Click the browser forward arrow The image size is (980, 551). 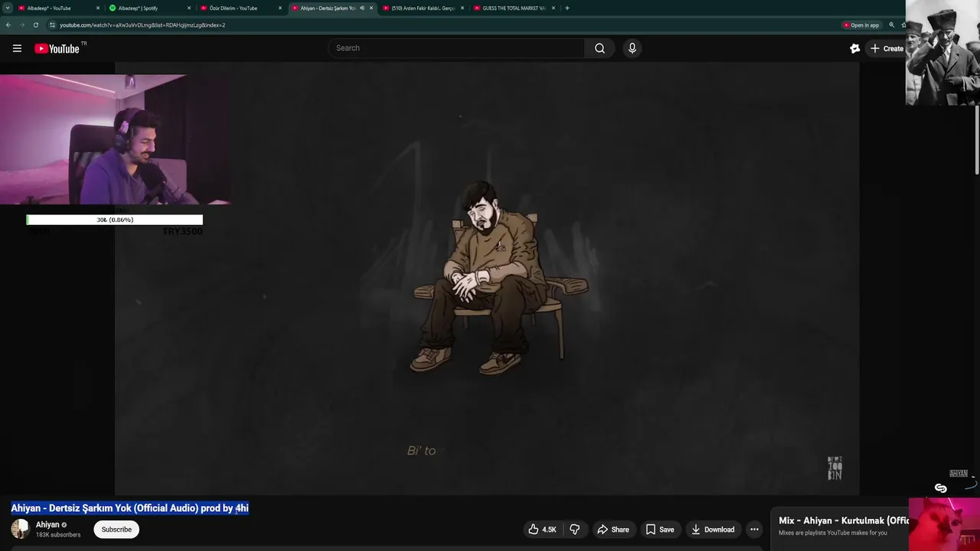click(21, 24)
